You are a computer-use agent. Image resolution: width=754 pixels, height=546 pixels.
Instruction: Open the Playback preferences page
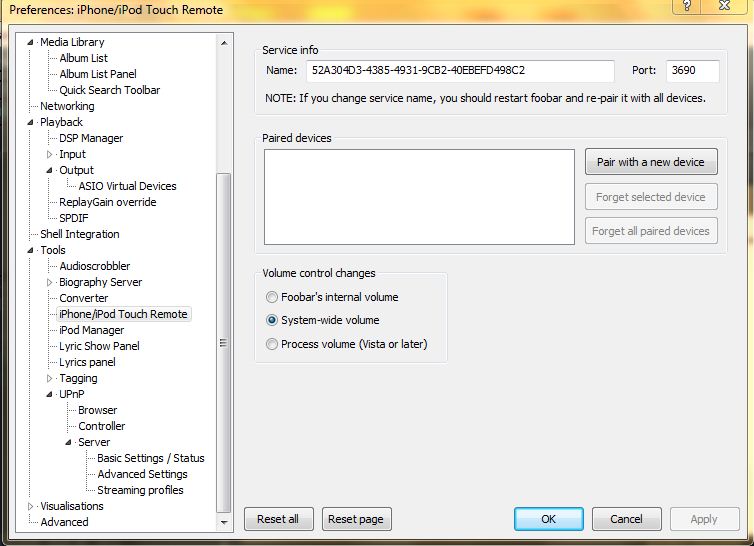coord(62,122)
